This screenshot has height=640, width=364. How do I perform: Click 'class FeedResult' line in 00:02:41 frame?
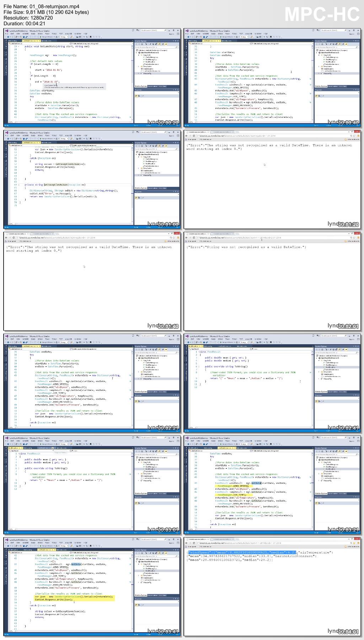click(210, 352)
